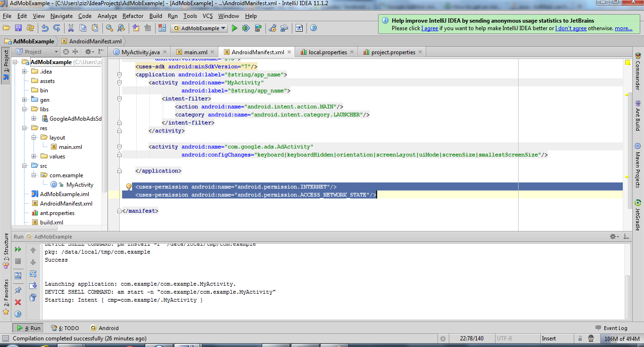
Task: Toggle the Commander right side panel
Action: coord(638,72)
